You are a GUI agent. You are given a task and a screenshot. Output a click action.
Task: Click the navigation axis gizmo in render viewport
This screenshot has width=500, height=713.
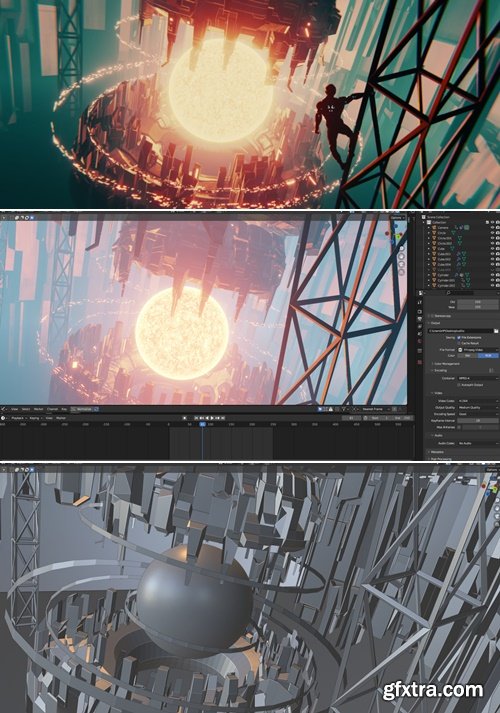tap(394, 234)
